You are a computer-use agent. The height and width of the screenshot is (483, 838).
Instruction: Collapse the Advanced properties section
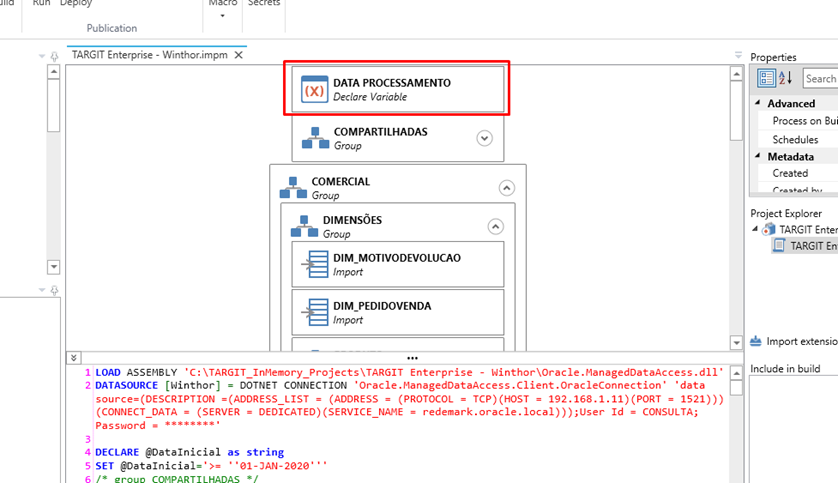pyautogui.click(x=757, y=103)
